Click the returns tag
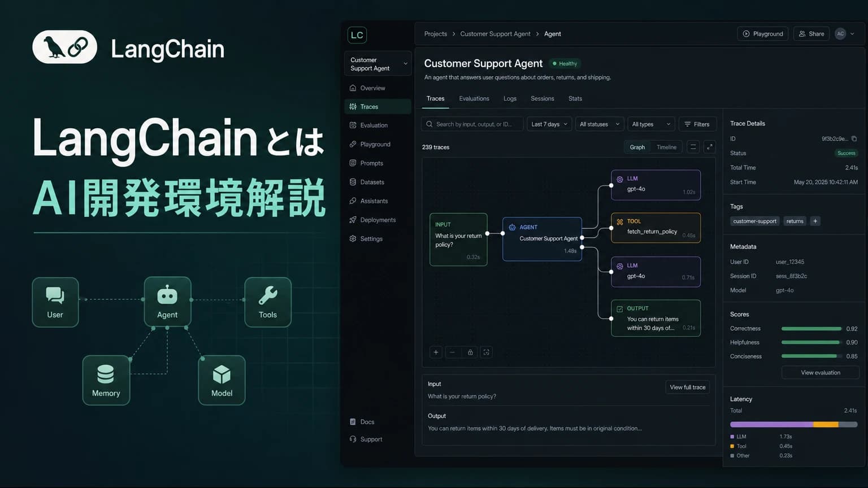 [795, 221]
